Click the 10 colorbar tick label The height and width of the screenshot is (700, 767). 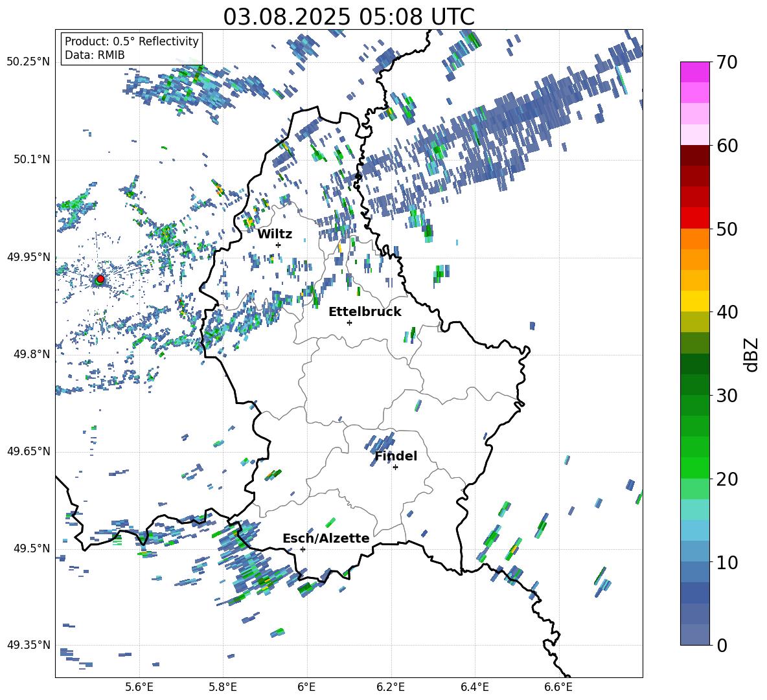pyautogui.click(x=727, y=562)
